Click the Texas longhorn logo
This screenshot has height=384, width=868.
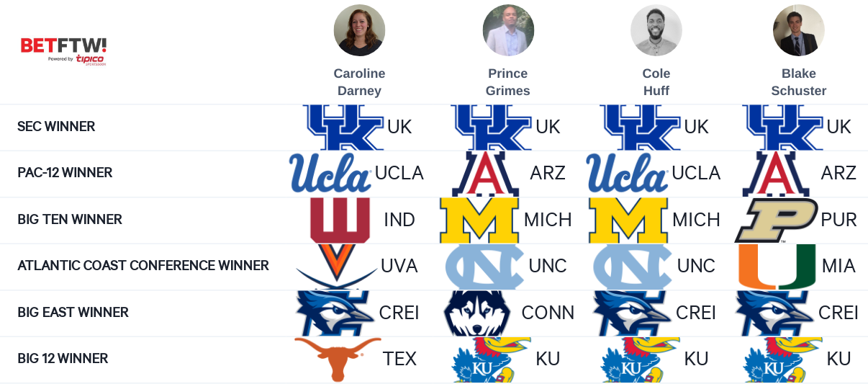(338, 359)
